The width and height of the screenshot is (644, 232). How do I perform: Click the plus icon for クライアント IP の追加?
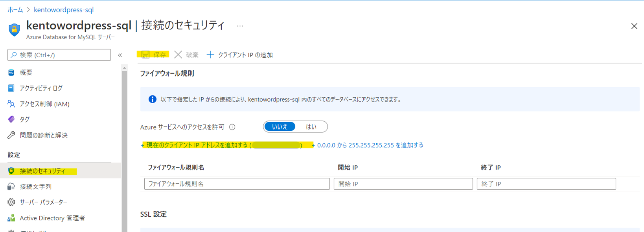[210, 55]
